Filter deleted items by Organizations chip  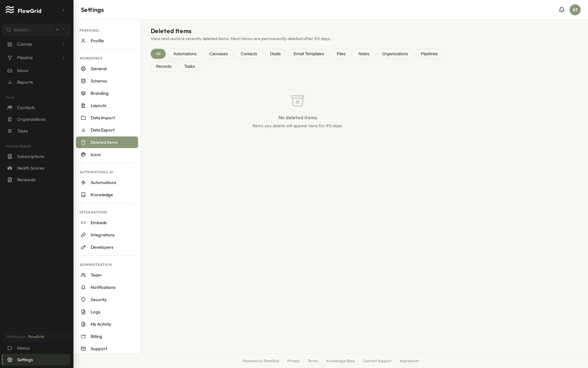[x=395, y=54]
